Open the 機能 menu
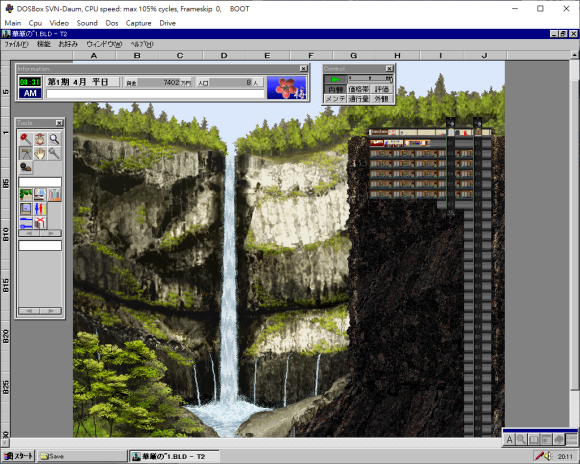 click(x=44, y=44)
